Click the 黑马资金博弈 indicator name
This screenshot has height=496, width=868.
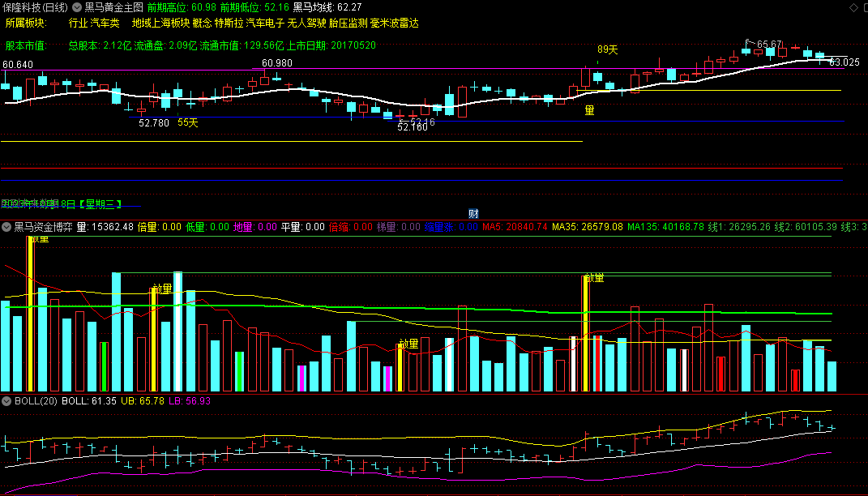pyautogui.click(x=43, y=227)
